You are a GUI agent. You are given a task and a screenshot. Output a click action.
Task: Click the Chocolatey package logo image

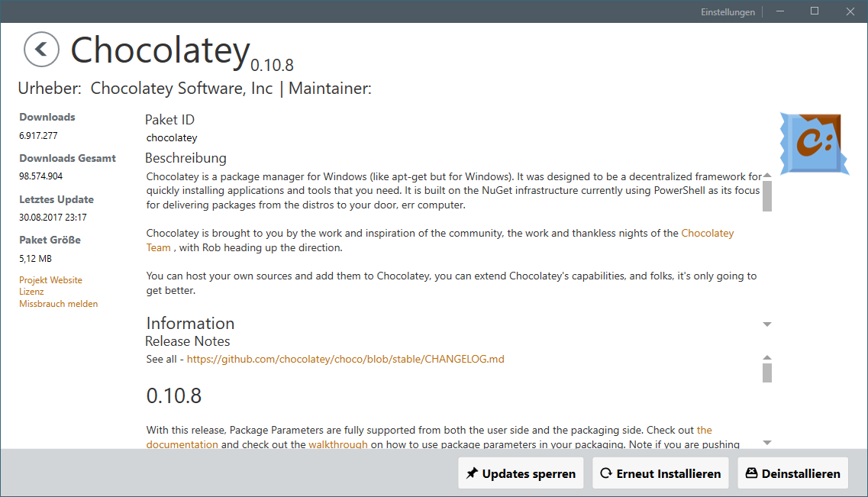(815, 144)
